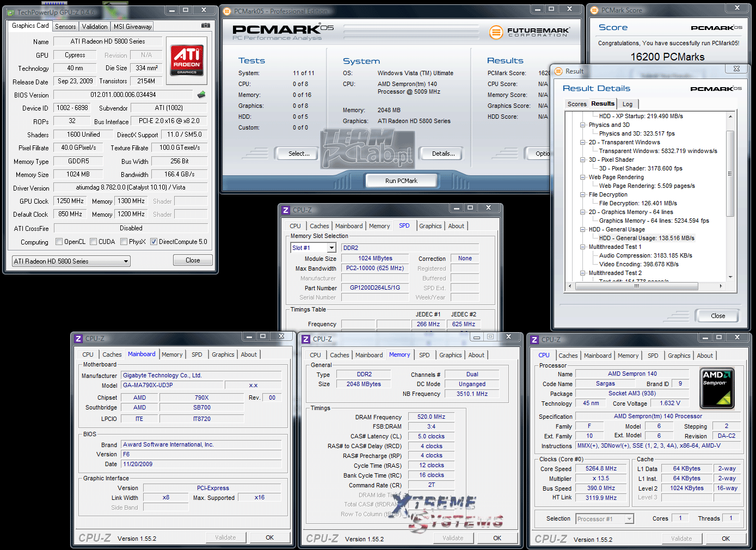
Task: Click the PCMark05 title bar orange icon
Action: point(228,11)
